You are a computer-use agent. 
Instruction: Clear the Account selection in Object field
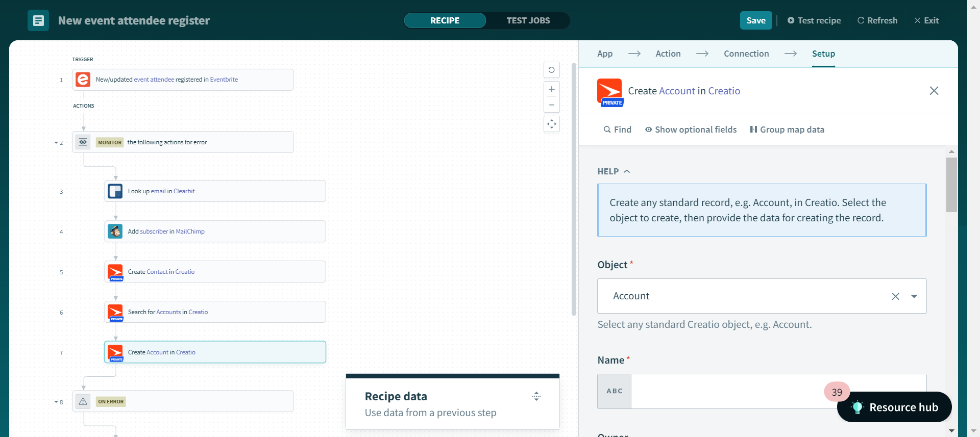(895, 296)
